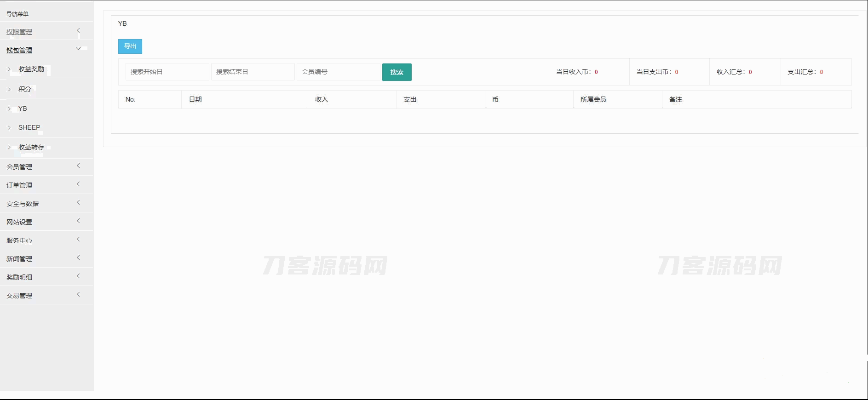Viewport: 868px width, 400px height.
Task: Focus the 搜索开始日 start date field
Action: click(167, 72)
